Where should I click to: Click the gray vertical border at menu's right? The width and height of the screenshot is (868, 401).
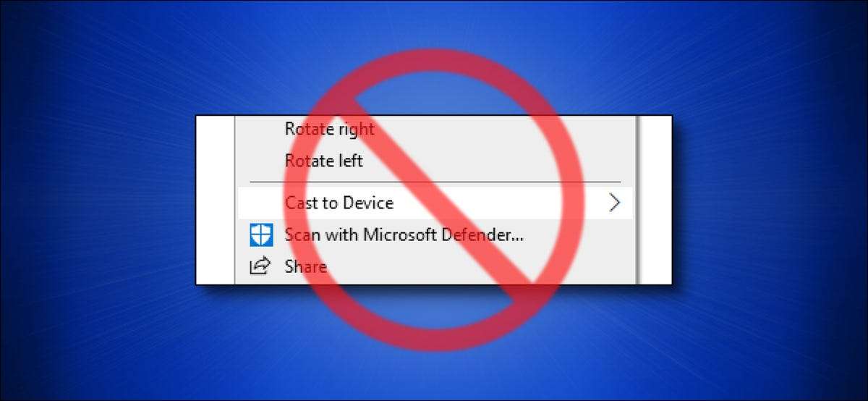point(636,200)
